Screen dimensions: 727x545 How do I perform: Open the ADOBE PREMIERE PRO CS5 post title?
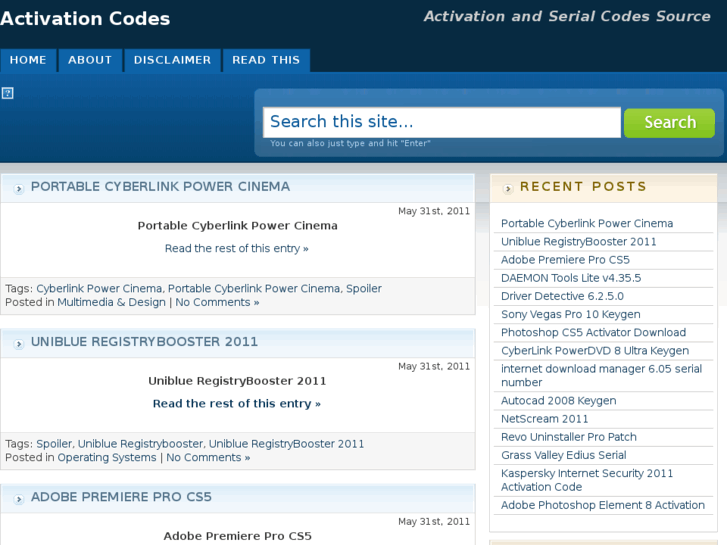coord(121,497)
